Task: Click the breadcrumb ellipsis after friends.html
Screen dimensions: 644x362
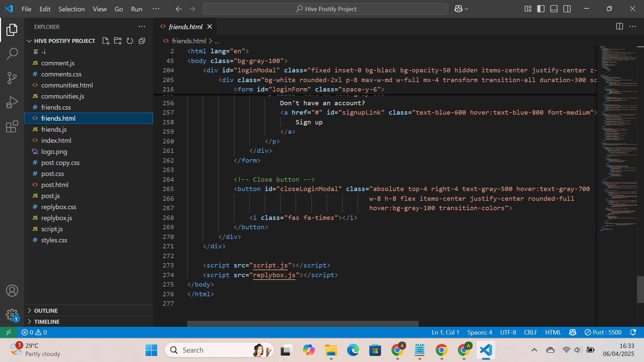Action: [217, 41]
